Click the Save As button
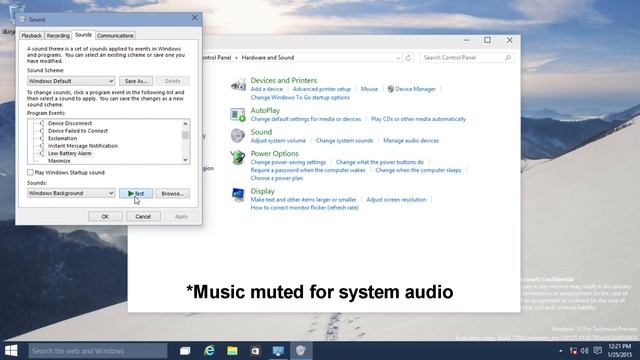Viewport: 640px width, 360px height. (x=136, y=81)
